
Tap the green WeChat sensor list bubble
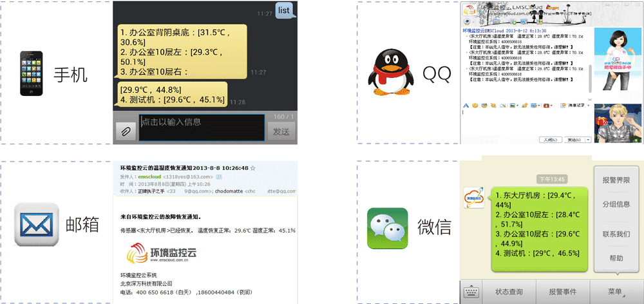(540, 229)
